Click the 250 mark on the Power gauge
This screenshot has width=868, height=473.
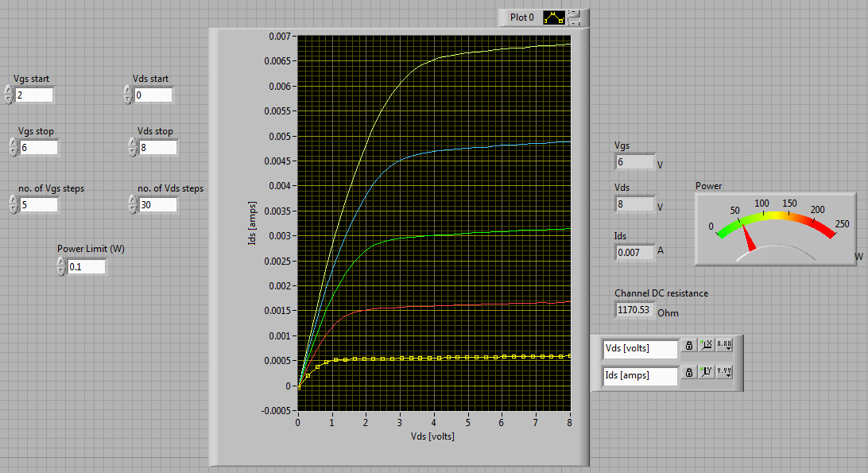click(x=842, y=223)
